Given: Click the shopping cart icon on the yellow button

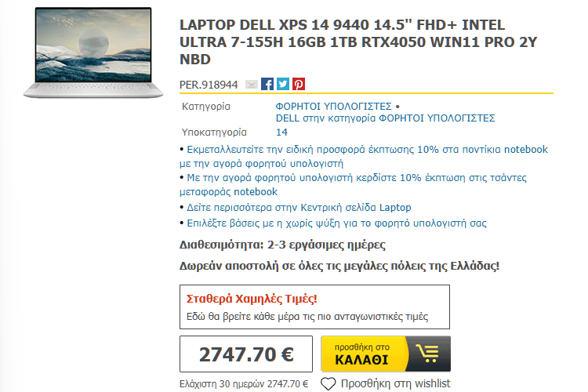Looking at the screenshot, I should [427, 354].
